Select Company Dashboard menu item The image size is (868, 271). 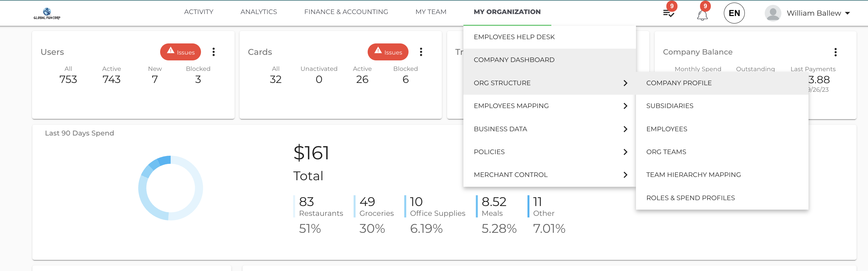tap(550, 60)
